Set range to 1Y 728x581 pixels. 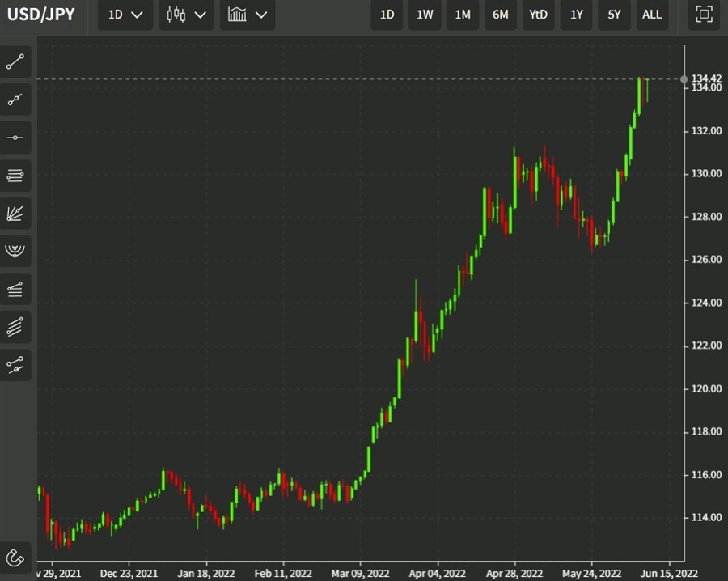[576, 15]
